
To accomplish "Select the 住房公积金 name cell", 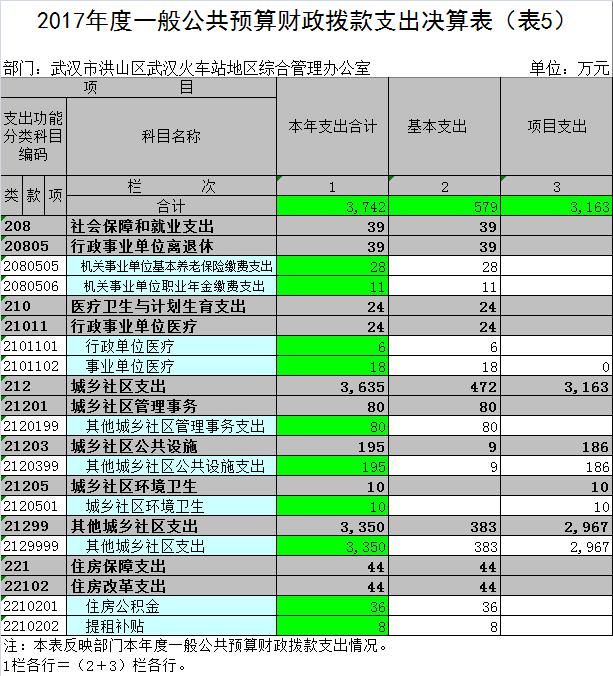I will point(172,606).
